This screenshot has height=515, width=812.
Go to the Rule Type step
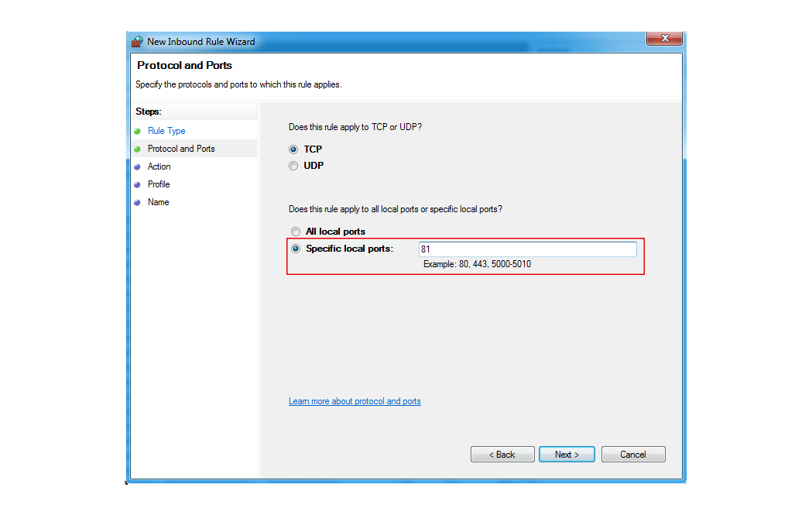[166, 131]
